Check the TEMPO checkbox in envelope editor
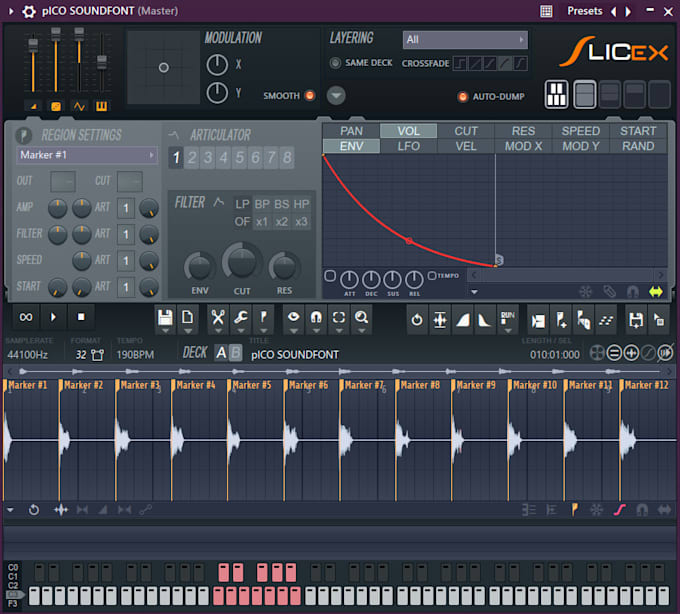Viewport: 680px width, 614px height. coord(432,275)
